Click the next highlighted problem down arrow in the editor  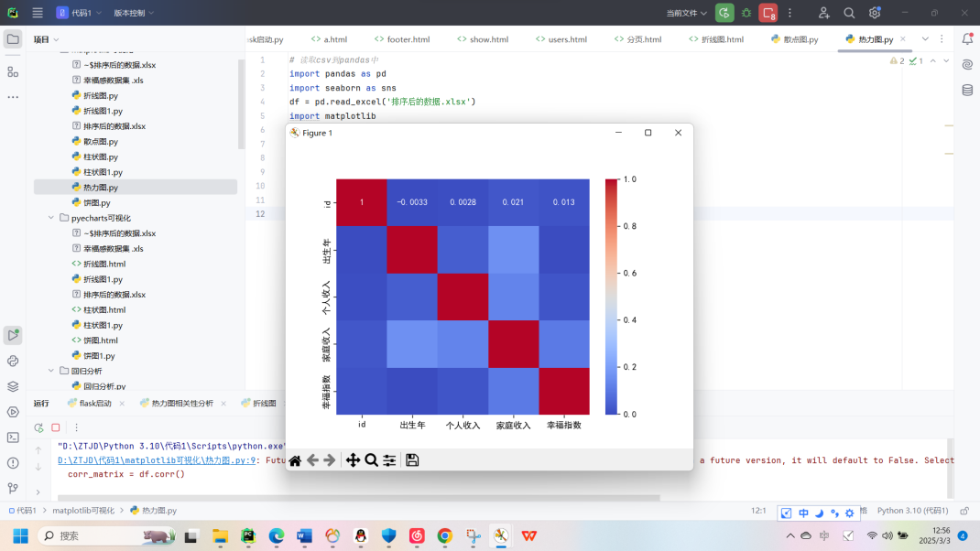(946, 60)
